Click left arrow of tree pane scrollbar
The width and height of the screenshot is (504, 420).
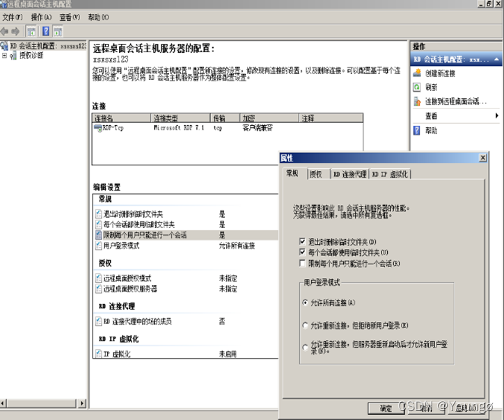tap(3, 403)
